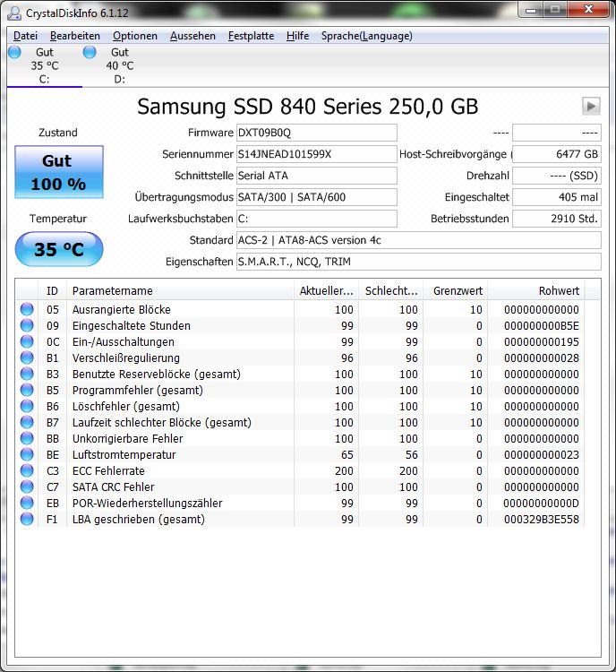Select the Verschleißregulierung parameter name
616x672 pixels.
(126, 358)
